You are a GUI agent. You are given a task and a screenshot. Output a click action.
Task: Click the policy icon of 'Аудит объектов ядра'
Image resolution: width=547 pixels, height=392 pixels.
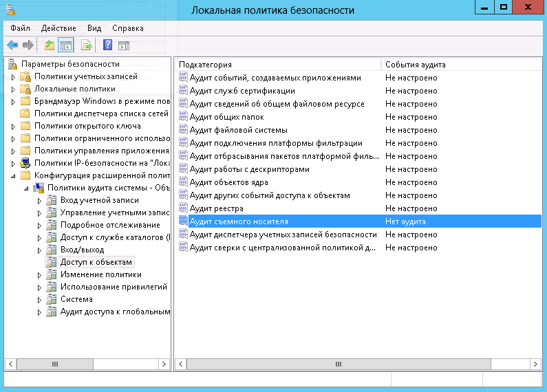[x=183, y=182]
